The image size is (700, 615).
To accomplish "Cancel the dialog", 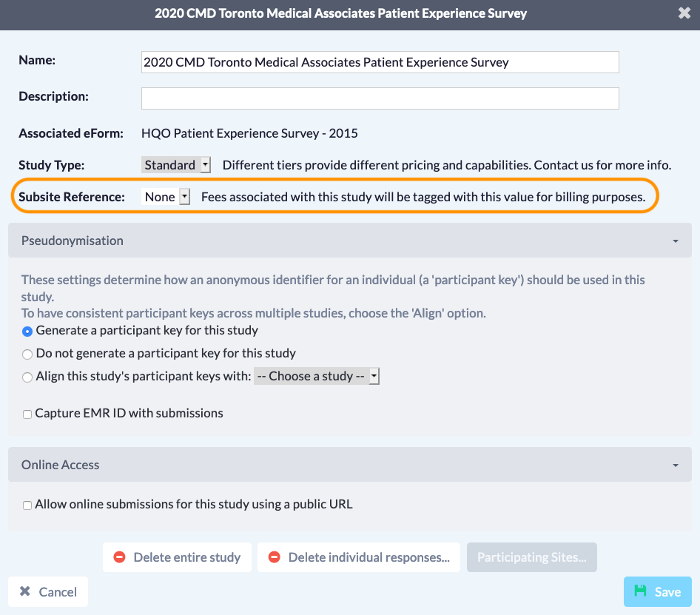I will click(48, 592).
